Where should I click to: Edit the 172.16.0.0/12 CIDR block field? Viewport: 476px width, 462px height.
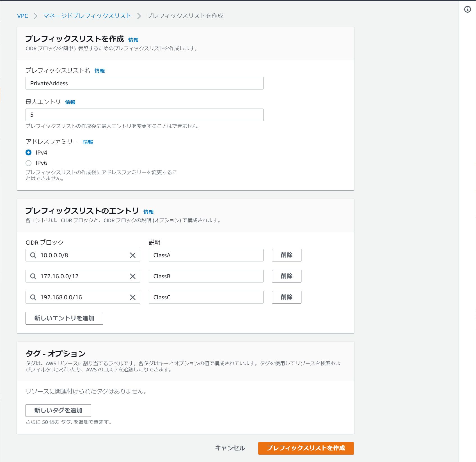[83, 276]
